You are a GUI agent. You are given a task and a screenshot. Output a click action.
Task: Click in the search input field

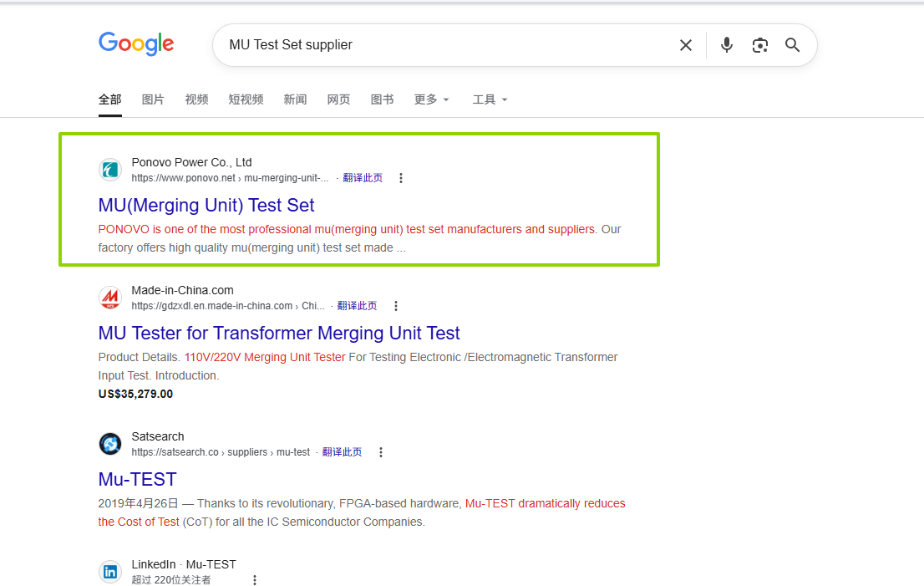(x=448, y=45)
